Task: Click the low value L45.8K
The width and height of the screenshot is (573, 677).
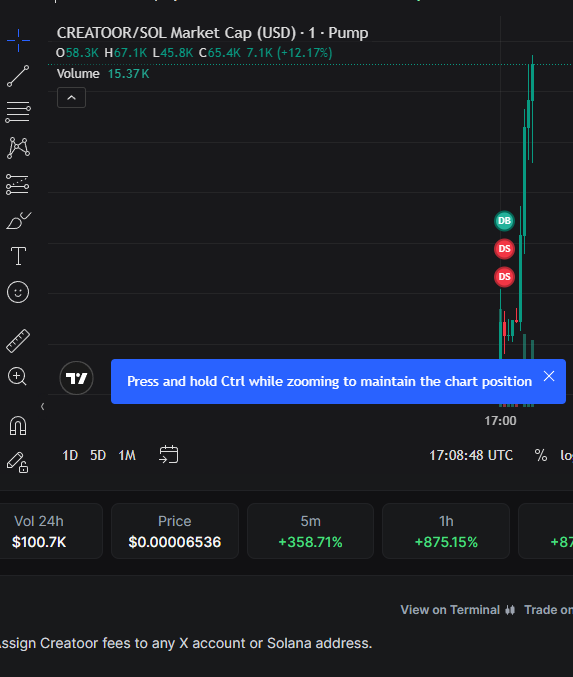Action: (173, 53)
